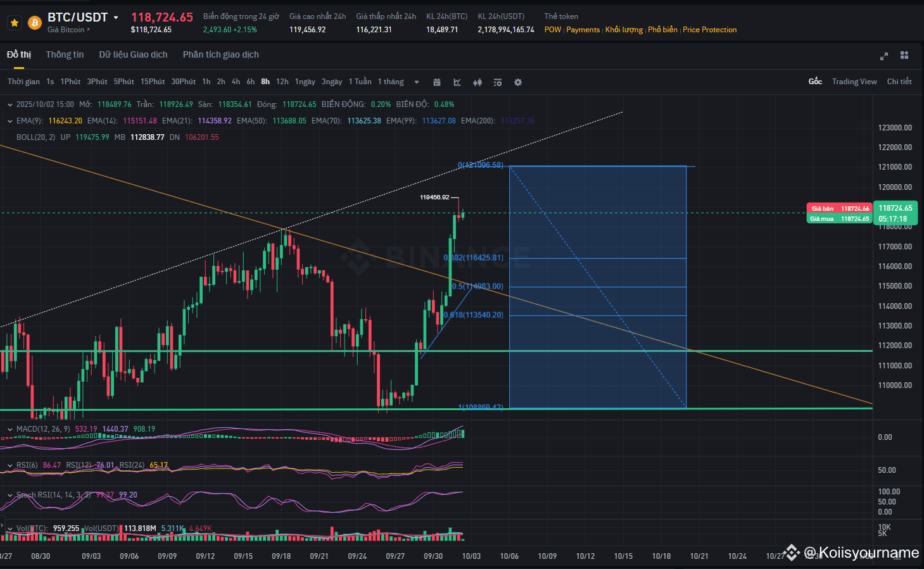Open the Phân tích giao dịch tab
Screen dimensions: 924x569
pyautogui.click(x=221, y=54)
